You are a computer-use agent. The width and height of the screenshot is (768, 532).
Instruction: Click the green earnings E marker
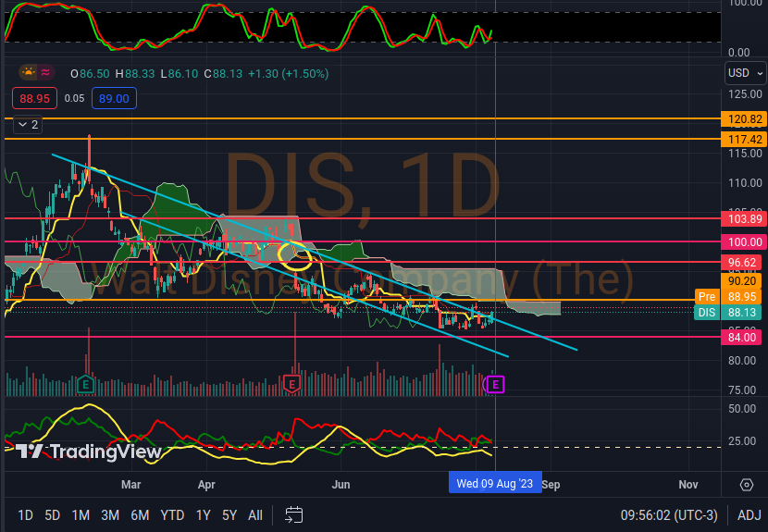[86, 385]
